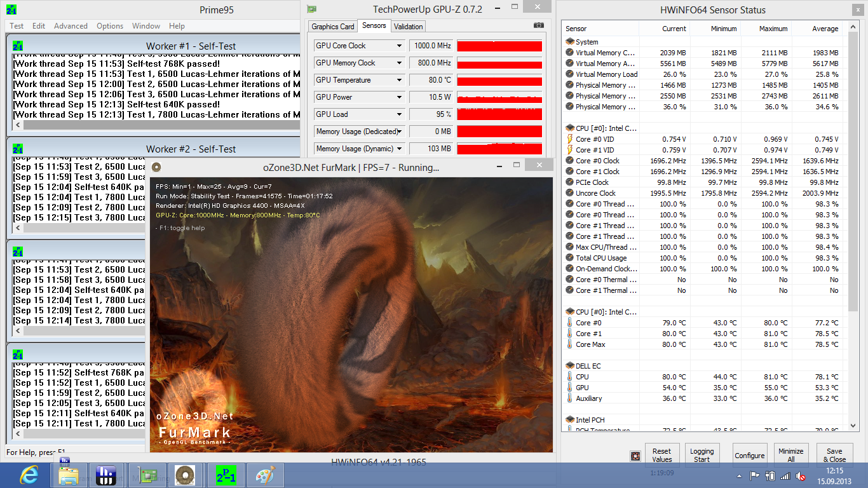The width and height of the screenshot is (868, 488).
Task: Open the Memory Usage (Dedicated) dropdown
Action: click(399, 132)
